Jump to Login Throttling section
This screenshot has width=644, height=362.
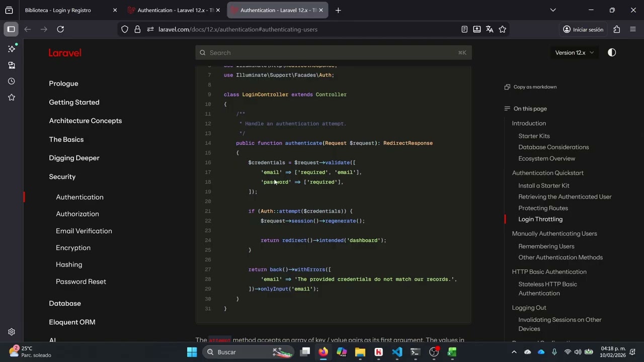tap(540, 219)
